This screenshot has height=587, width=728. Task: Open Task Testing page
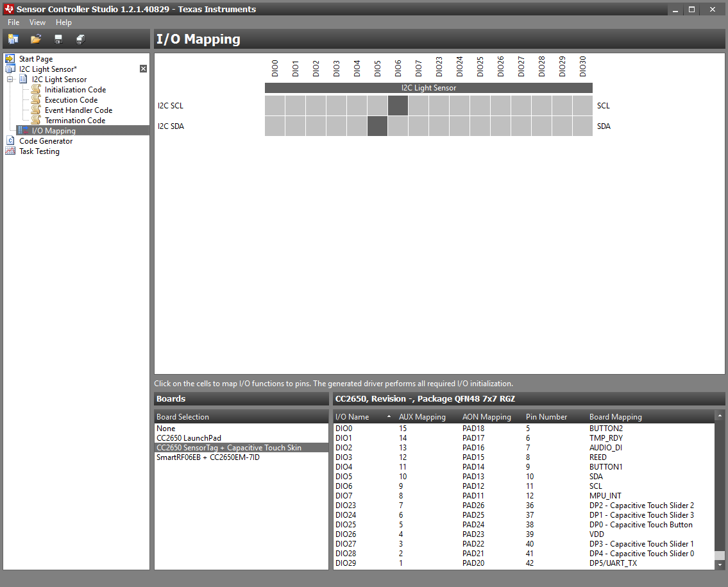pyautogui.click(x=39, y=151)
